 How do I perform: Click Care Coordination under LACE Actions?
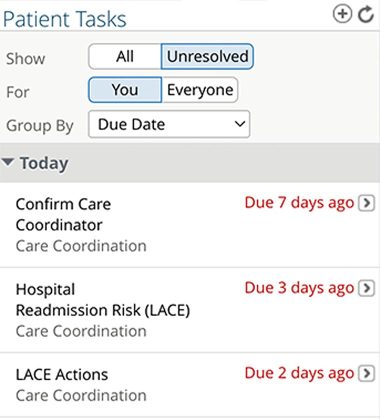[81, 396]
